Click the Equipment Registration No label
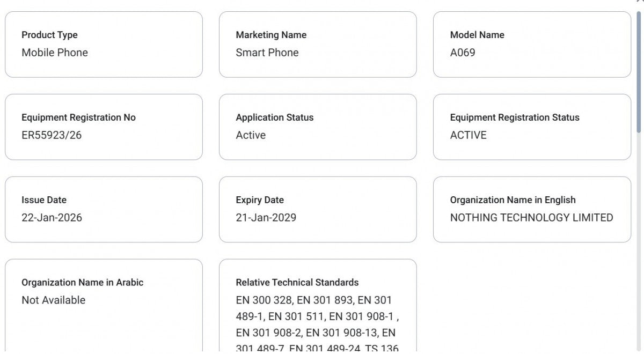 (78, 117)
